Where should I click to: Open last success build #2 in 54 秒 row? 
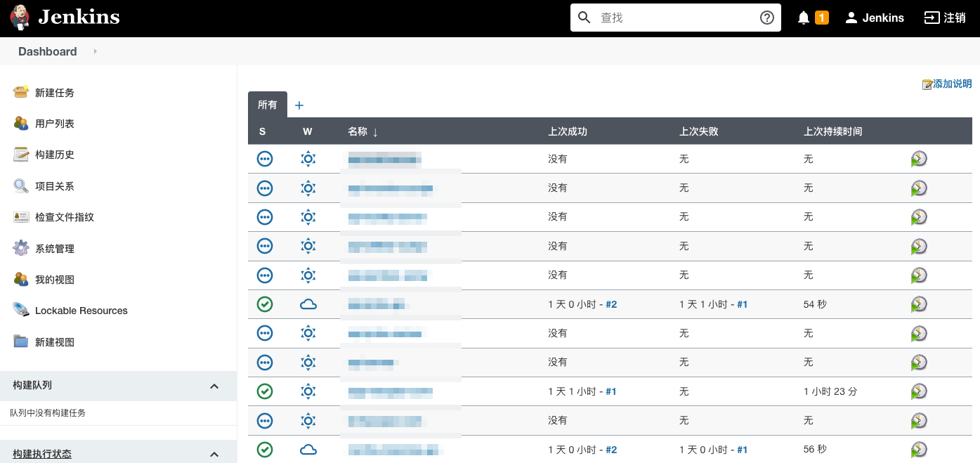(x=611, y=304)
